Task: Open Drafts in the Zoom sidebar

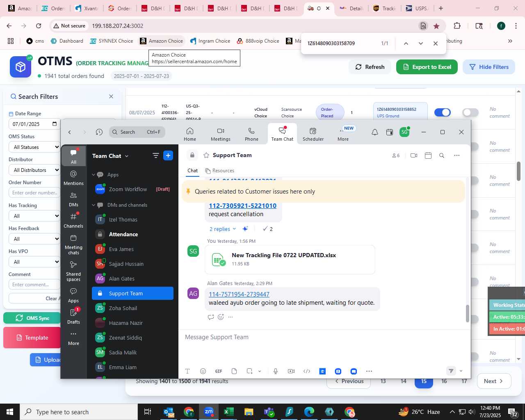Action: [x=73, y=316]
